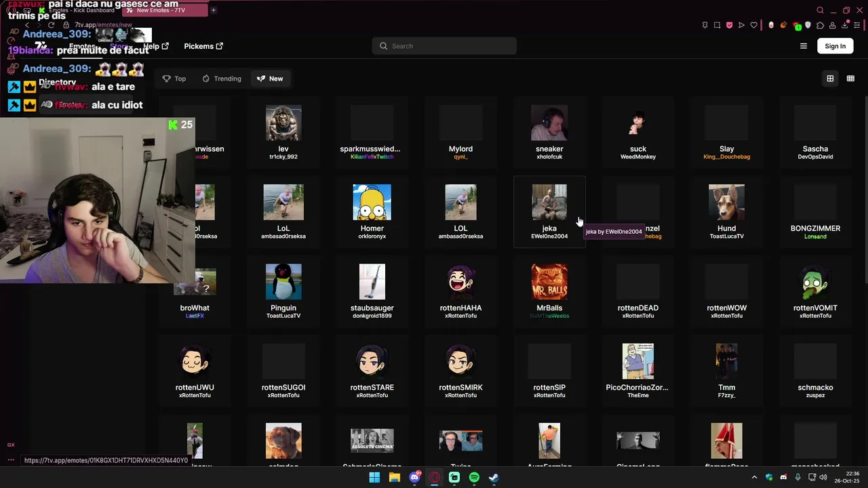Open Steam from the taskbar
Screen dimensions: 868x488
494,477
